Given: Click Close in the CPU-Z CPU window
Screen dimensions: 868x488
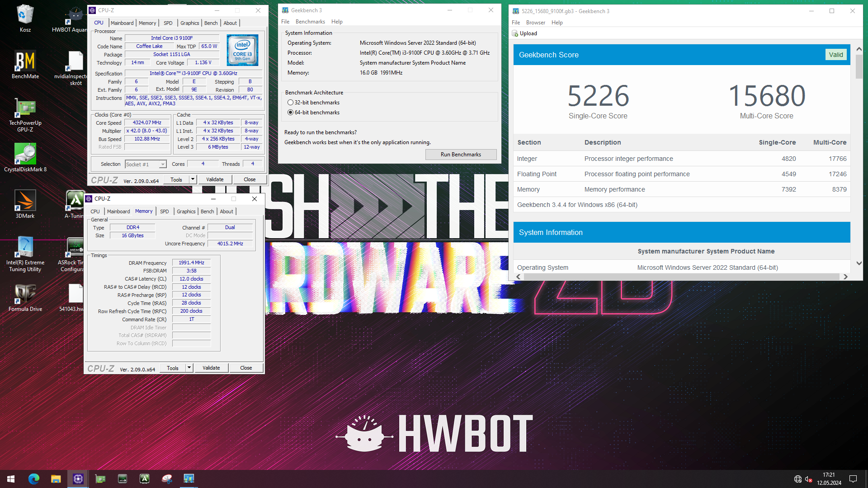Looking at the screenshot, I should coord(250,179).
